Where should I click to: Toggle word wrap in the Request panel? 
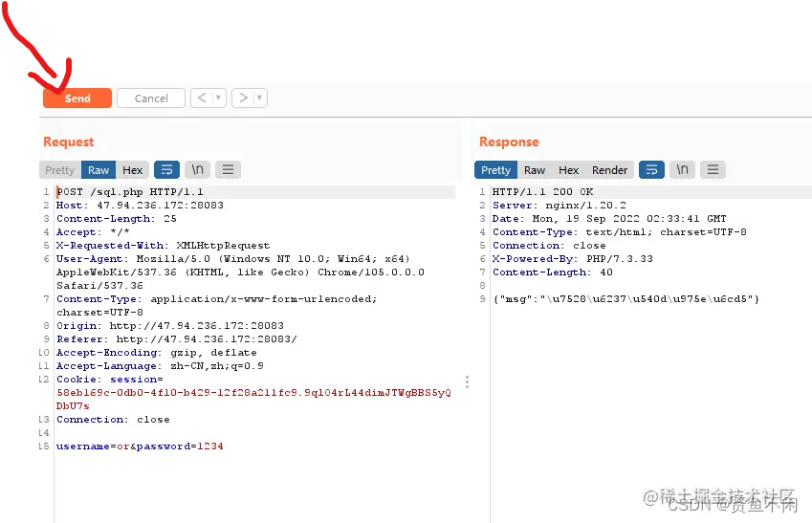coord(166,170)
